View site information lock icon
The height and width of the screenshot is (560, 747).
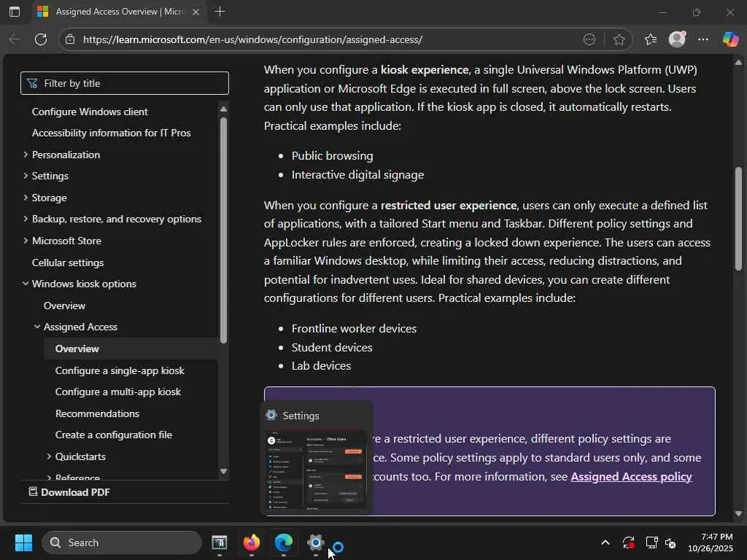(x=70, y=39)
